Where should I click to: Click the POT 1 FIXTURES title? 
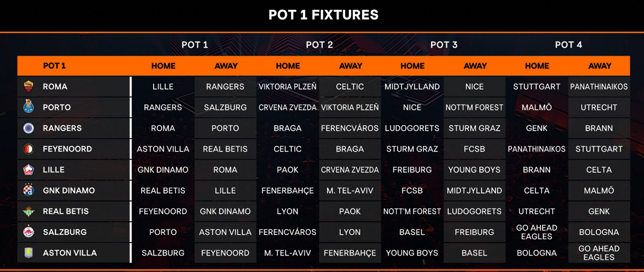(323, 15)
